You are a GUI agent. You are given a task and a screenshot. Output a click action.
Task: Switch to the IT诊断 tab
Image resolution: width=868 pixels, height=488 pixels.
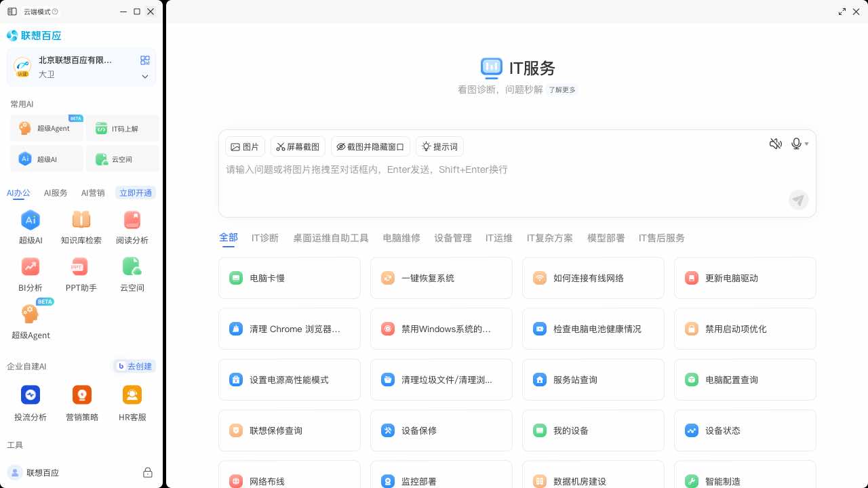265,238
